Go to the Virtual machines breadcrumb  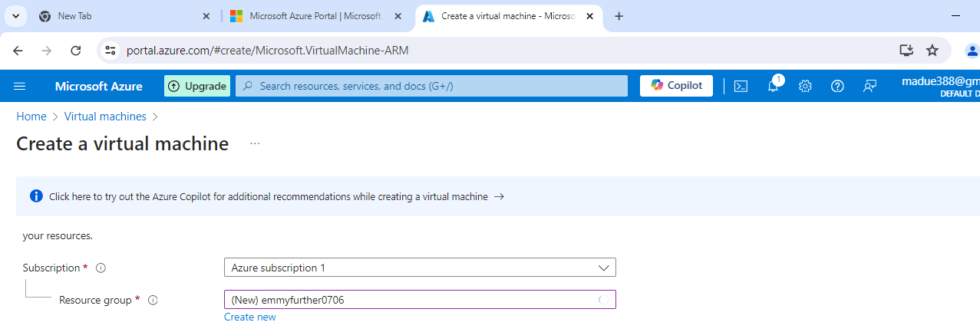105,117
